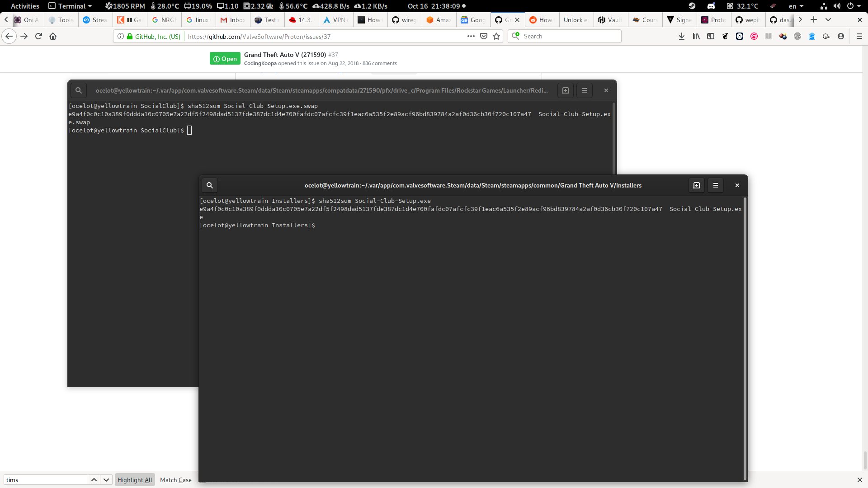Switch to the Amaz tab
Screen dimensions: 868x488
tap(439, 20)
